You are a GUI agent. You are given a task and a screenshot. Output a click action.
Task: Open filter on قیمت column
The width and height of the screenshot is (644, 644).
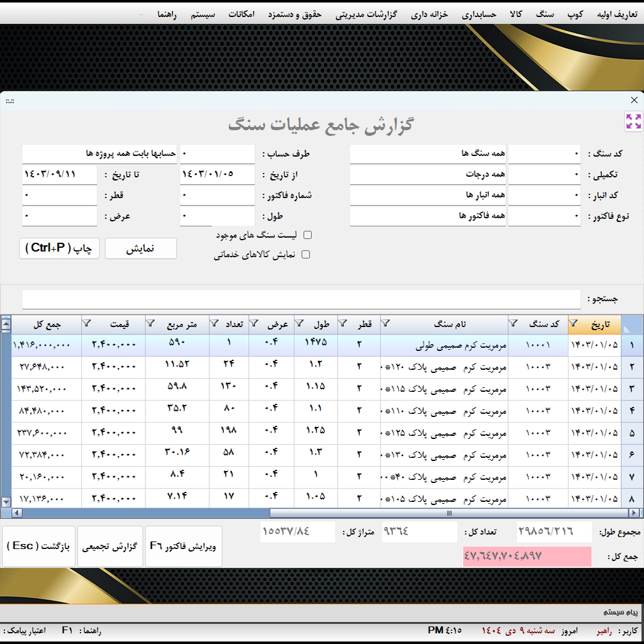[87, 324]
